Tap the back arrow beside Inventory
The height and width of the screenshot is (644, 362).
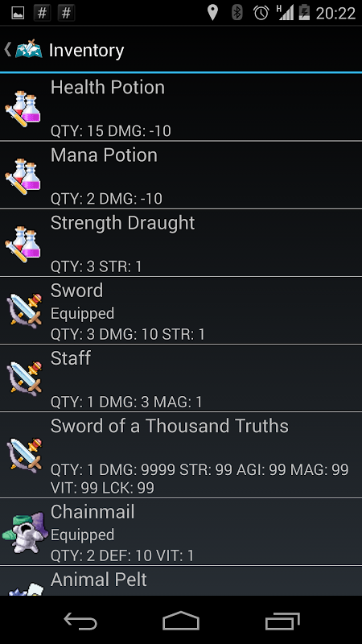(7, 50)
